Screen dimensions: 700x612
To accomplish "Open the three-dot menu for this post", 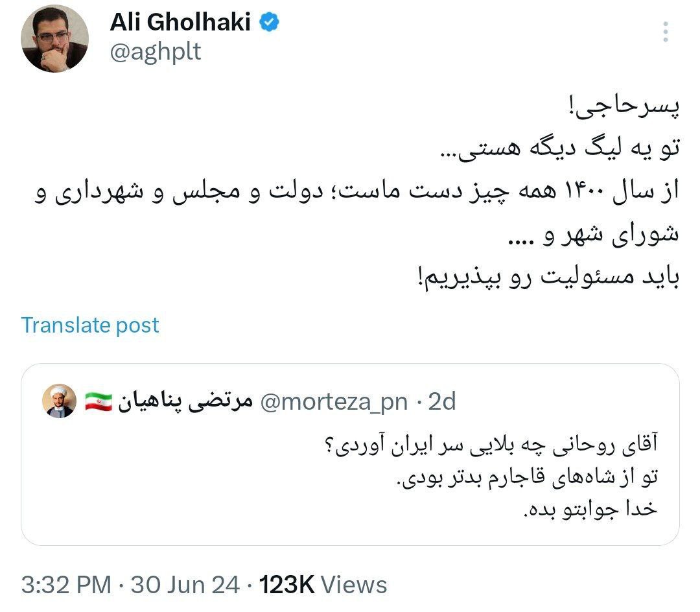I will point(666,32).
